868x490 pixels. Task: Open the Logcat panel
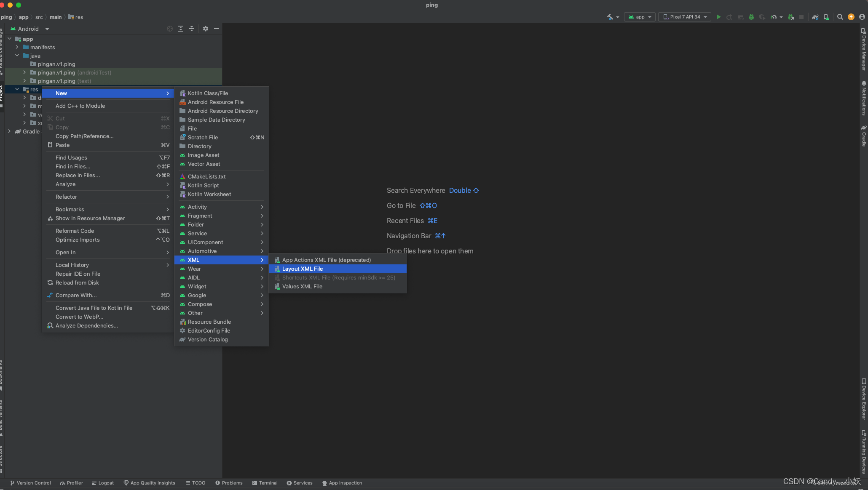click(x=102, y=483)
